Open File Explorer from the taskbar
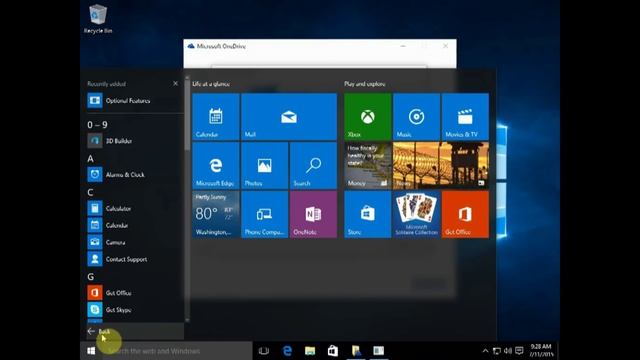 [x=310, y=351]
